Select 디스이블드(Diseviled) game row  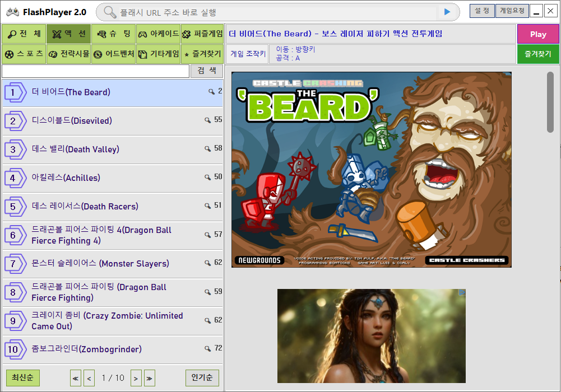click(112, 122)
